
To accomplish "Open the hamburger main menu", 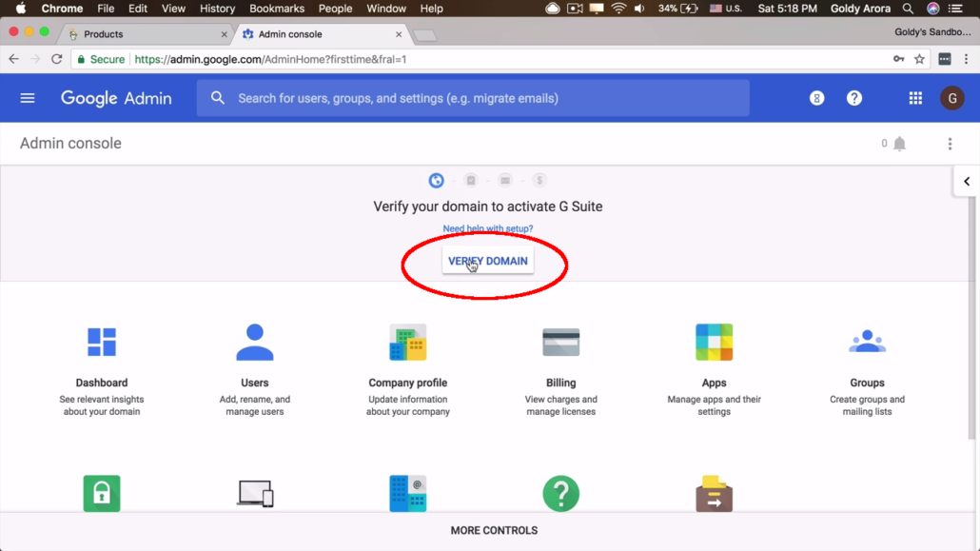I will click(x=28, y=98).
